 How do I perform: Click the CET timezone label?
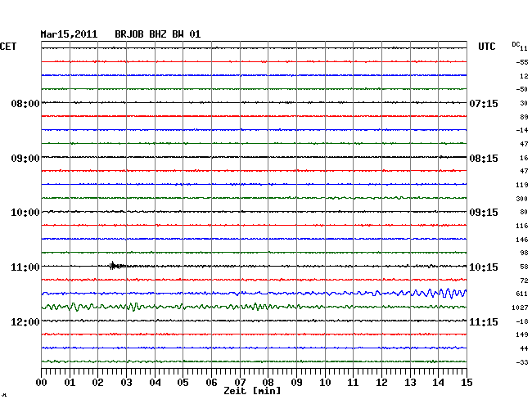point(8,47)
